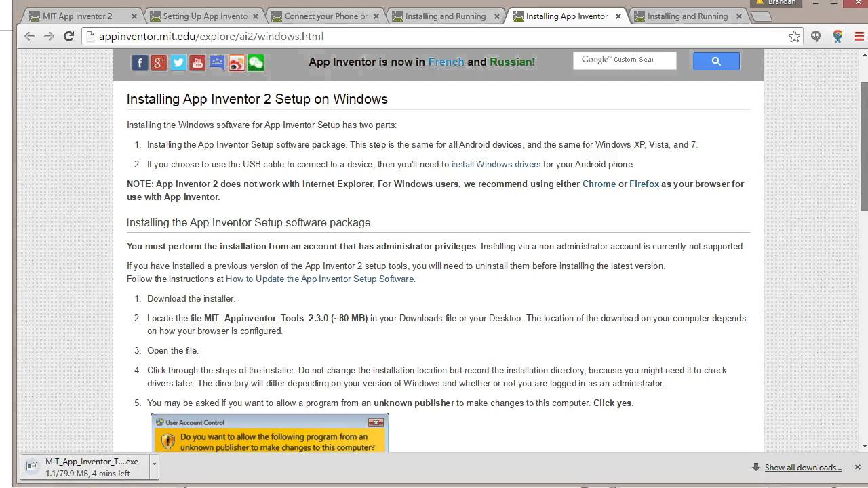Open the YouTube social icon
This screenshot has height=488, width=868.
[197, 63]
